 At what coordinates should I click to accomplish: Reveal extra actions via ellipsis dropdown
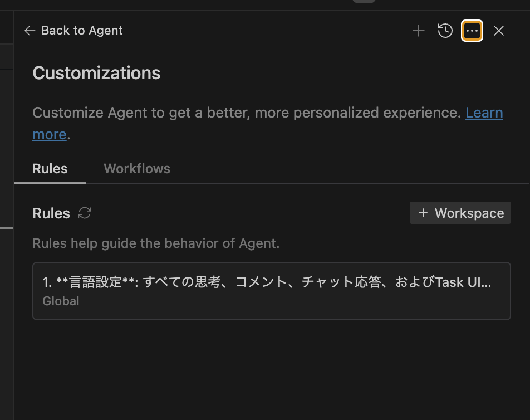472,31
